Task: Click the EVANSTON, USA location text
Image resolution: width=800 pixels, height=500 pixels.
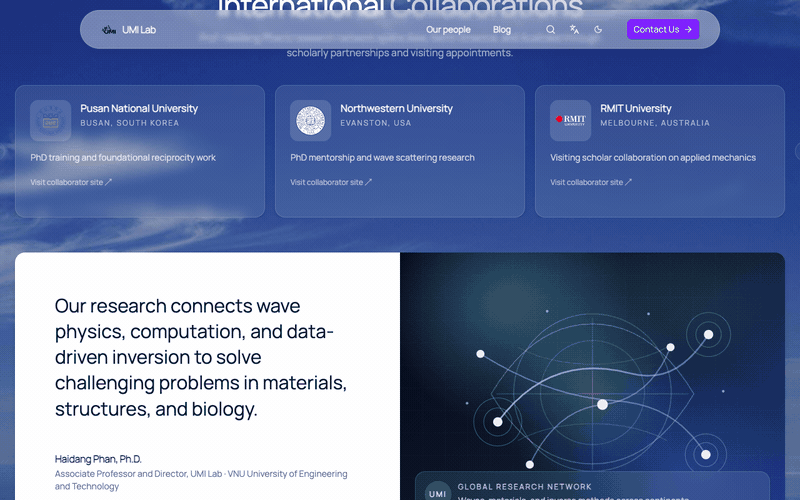Action: coord(376,123)
